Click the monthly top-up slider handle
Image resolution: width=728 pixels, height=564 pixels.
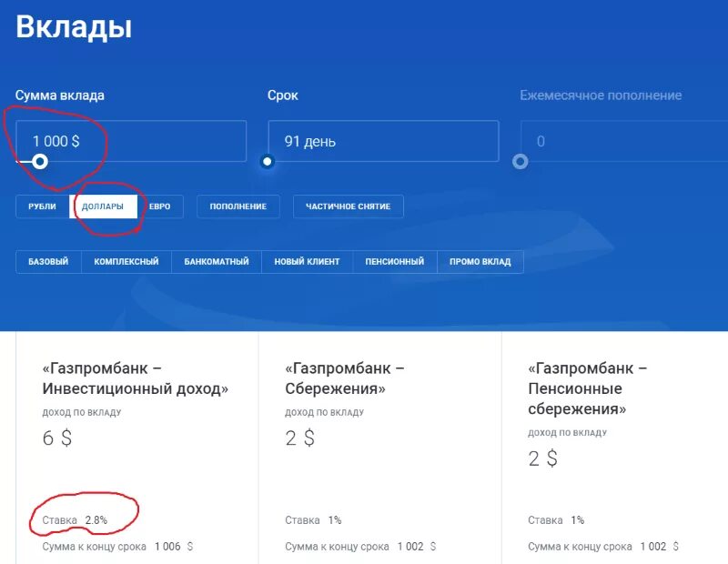pyautogui.click(x=520, y=162)
